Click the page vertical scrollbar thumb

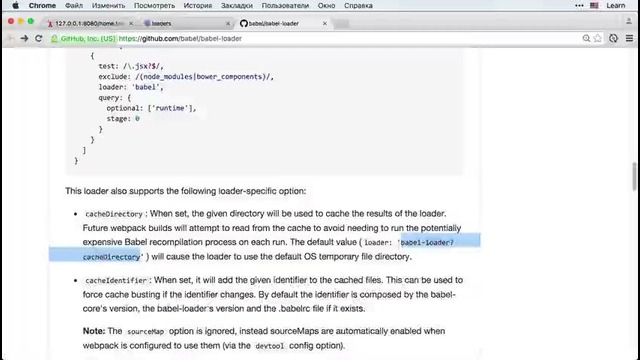point(634,176)
